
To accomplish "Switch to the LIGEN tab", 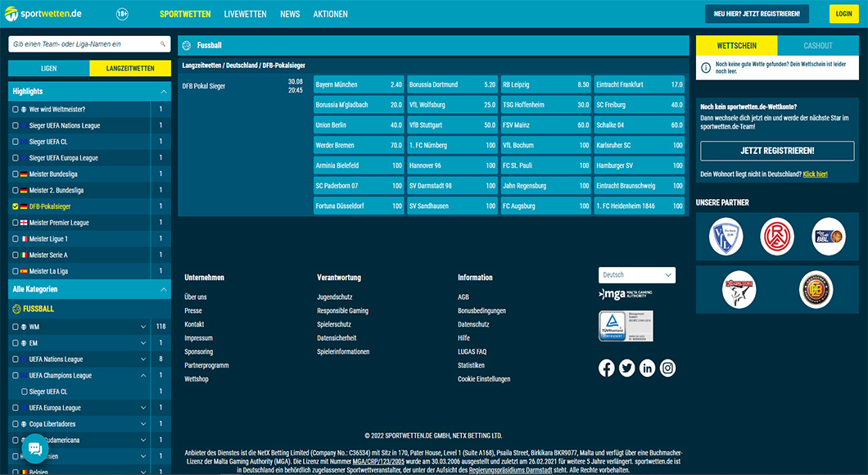I will (x=48, y=69).
